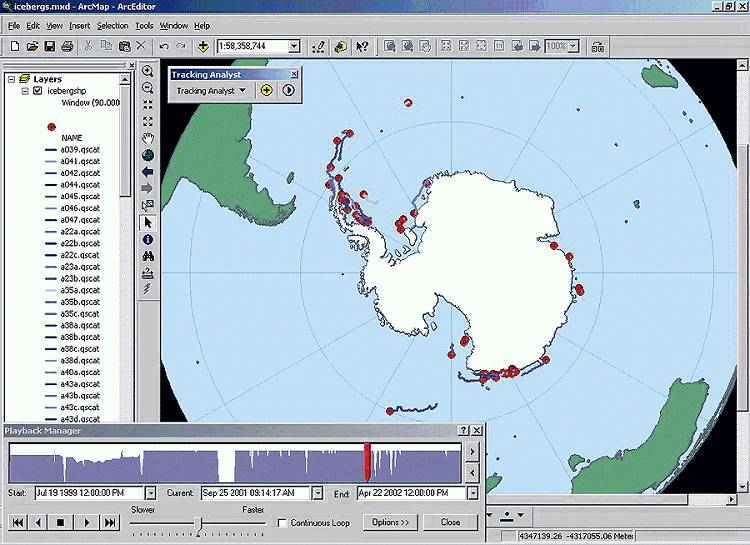750x545 pixels.
Task: Select the Zoom Out magnifier tool
Action: pyautogui.click(x=148, y=88)
